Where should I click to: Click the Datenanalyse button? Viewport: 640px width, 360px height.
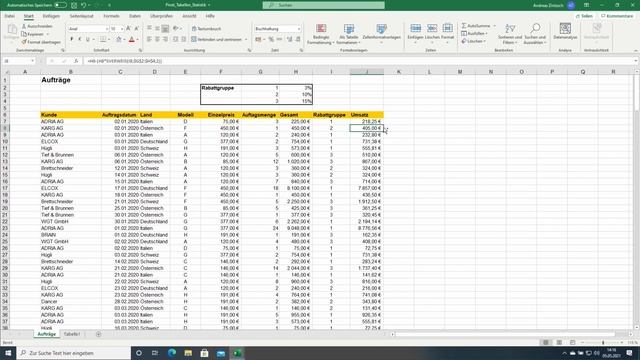(x=565, y=31)
